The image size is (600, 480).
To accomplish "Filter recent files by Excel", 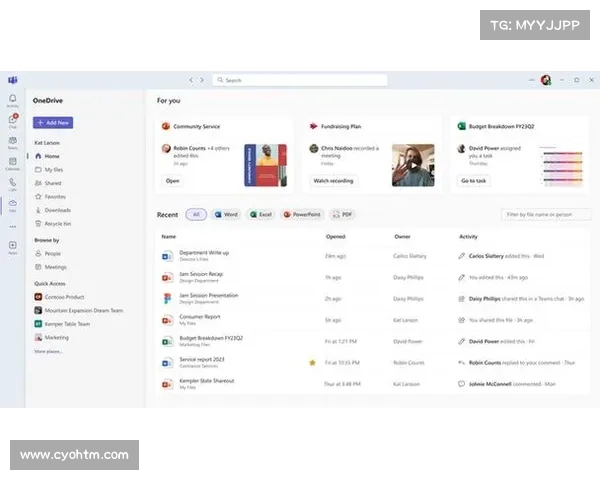I will coord(260,214).
